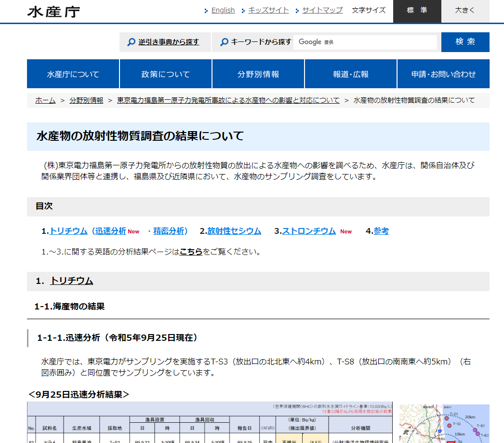Expand the 報道・広報 navigation item
Screen dimensions: 504x443
[350, 74]
